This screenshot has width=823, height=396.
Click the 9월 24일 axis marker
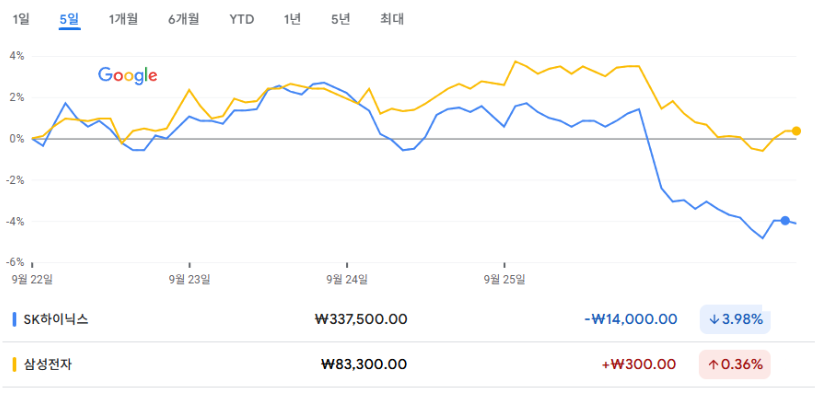tap(347, 279)
